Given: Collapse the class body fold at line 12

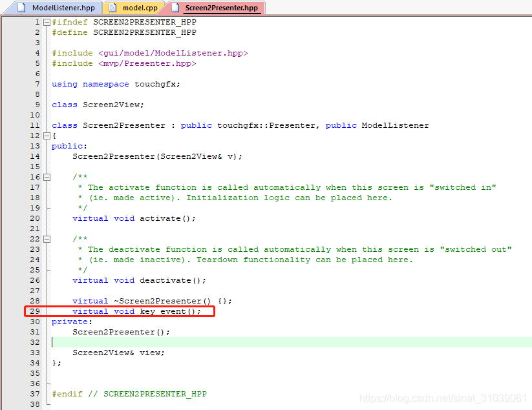Looking at the screenshot, I should click(47, 136).
